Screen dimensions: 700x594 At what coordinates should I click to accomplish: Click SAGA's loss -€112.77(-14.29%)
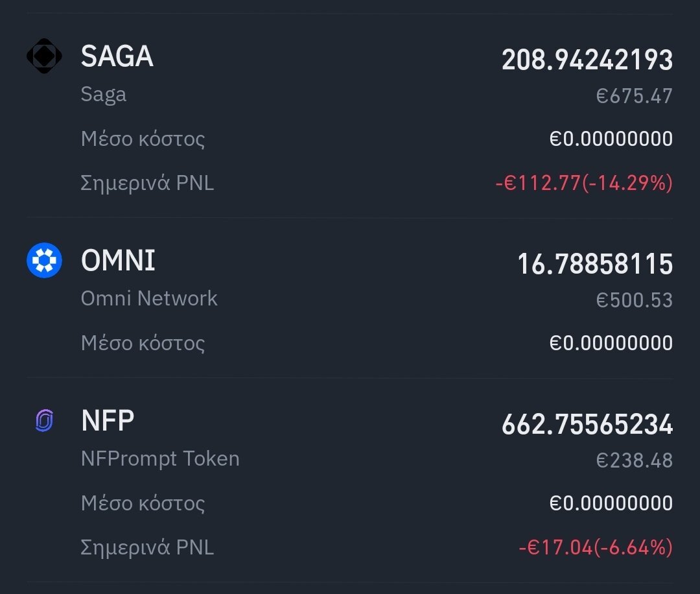tap(584, 183)
